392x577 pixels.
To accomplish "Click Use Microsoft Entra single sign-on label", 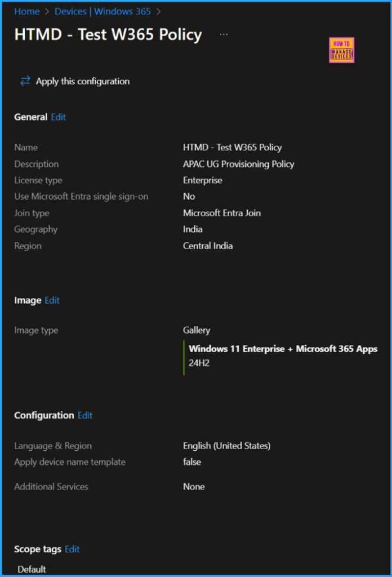I will 81,197.
